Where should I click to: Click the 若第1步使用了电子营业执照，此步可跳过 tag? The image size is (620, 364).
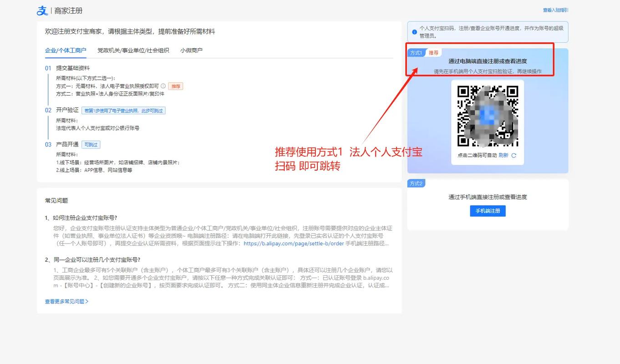(123, 110)
